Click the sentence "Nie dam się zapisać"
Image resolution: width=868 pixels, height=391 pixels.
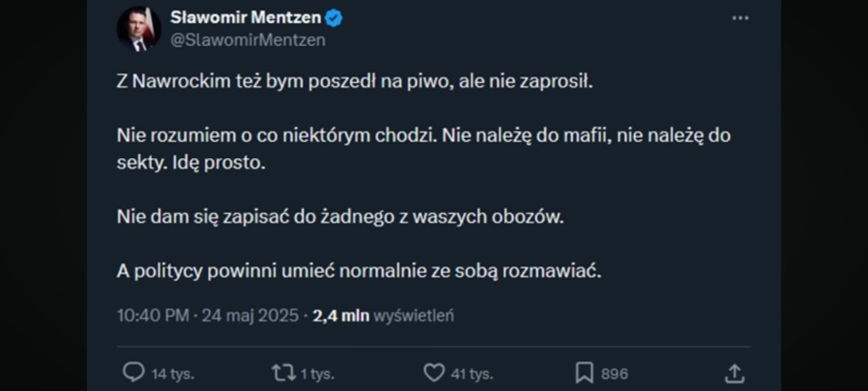click(x=341, y=219)
